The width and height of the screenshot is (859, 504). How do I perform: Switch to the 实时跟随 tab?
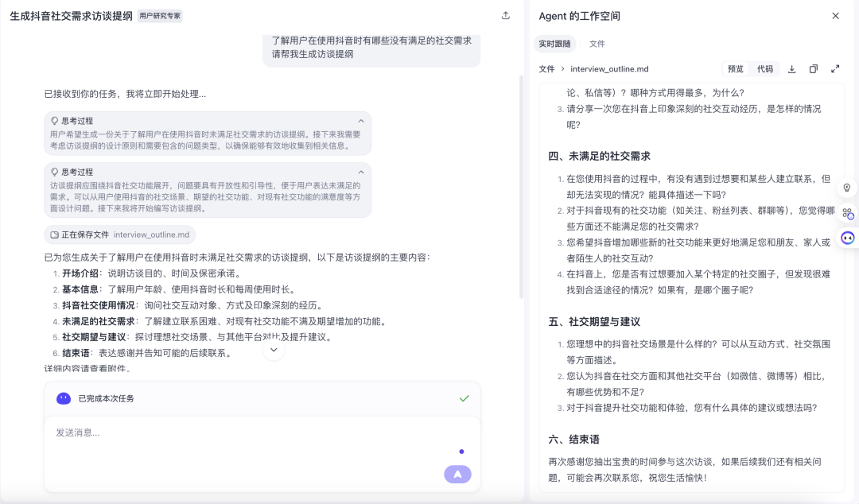click(554, 44)
